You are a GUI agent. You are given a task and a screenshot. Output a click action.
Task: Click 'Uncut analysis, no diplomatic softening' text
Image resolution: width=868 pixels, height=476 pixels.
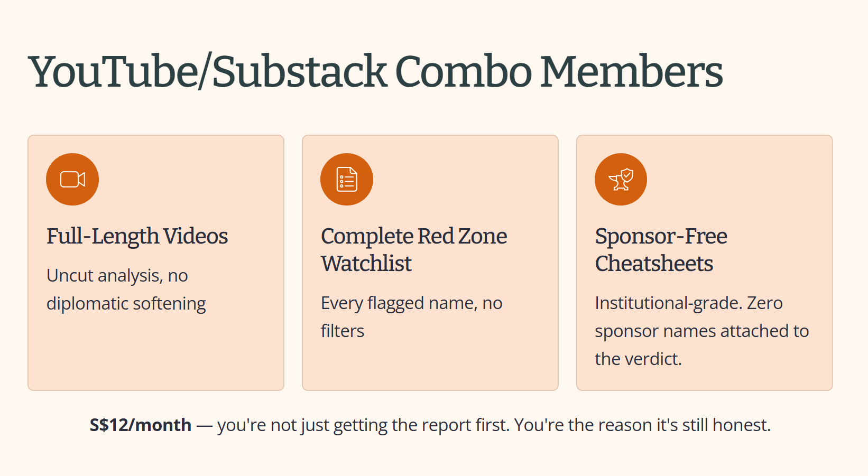click(126, 290)
